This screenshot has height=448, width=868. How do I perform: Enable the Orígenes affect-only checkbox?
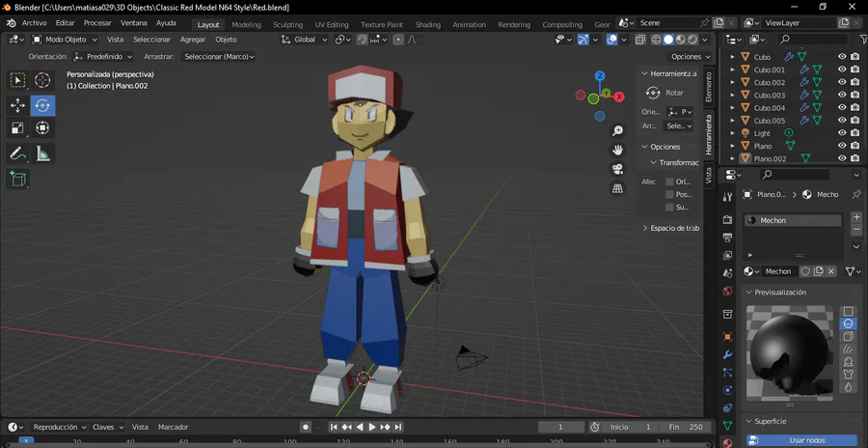pyautogui.click(x=670, y=182)
